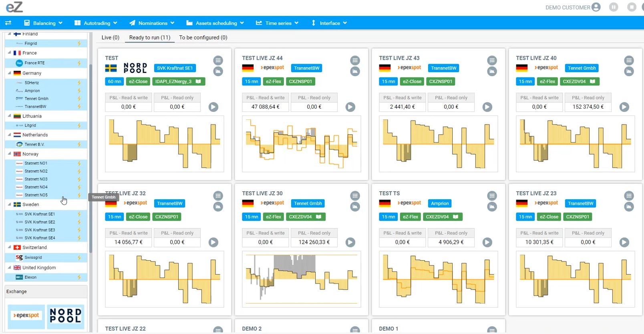
Task: Start TEST LIVE JZ 43 with play button
Action: point(487,107)
